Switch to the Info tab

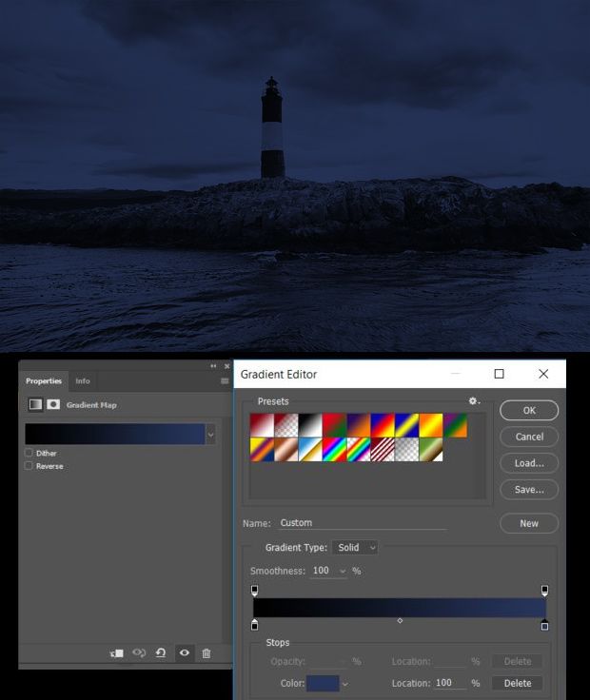83,380
